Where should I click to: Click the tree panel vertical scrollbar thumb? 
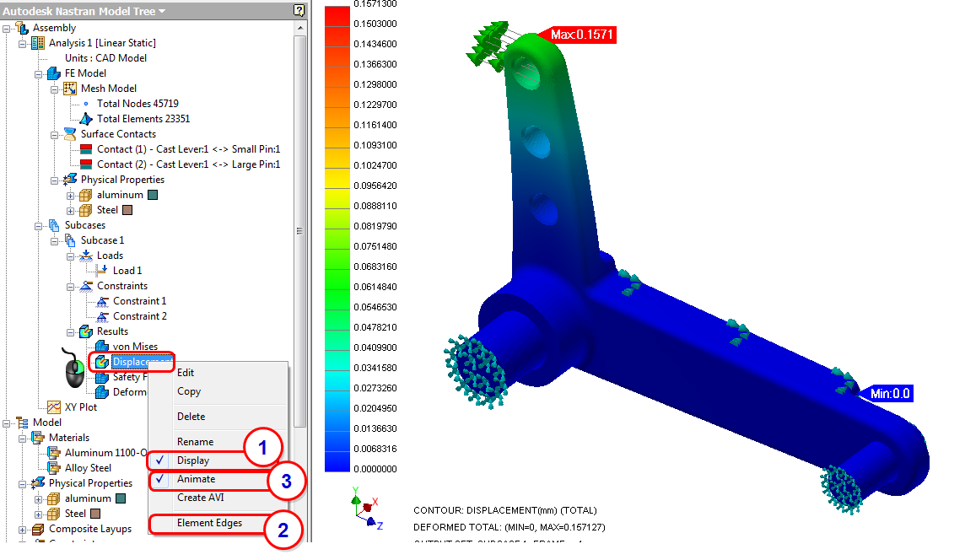click(x=299, y=231)
